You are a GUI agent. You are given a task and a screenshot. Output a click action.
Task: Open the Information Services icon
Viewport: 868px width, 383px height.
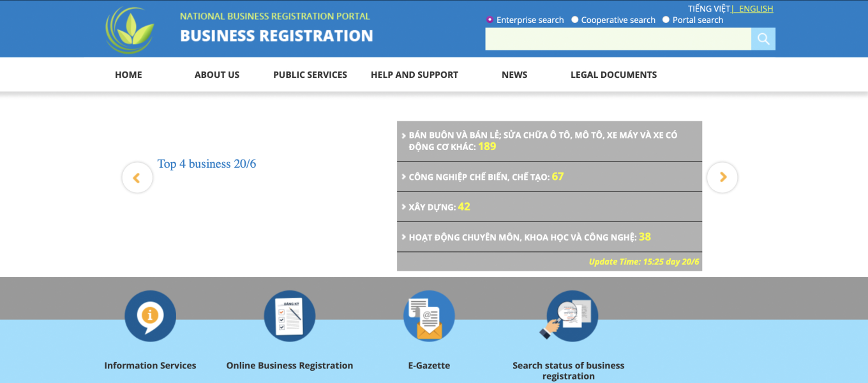(150, 316)
